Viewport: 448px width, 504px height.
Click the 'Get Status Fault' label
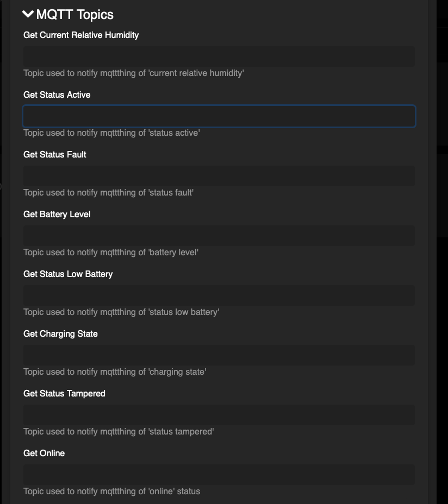(x=54, y=154)
